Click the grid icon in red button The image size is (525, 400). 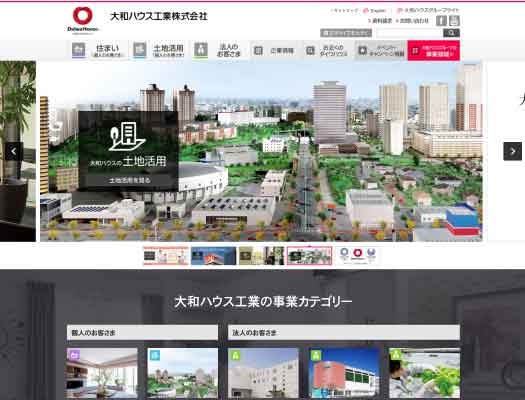coord(416,51)
